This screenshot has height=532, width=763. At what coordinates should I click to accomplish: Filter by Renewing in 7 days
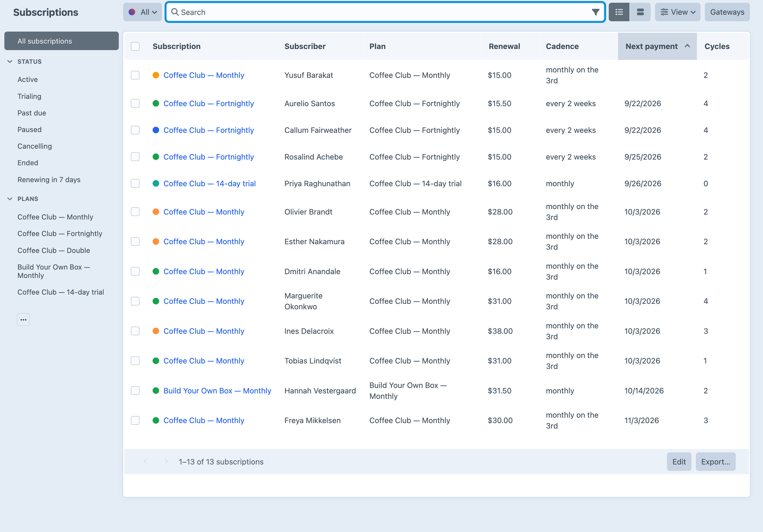pos(49,180)
